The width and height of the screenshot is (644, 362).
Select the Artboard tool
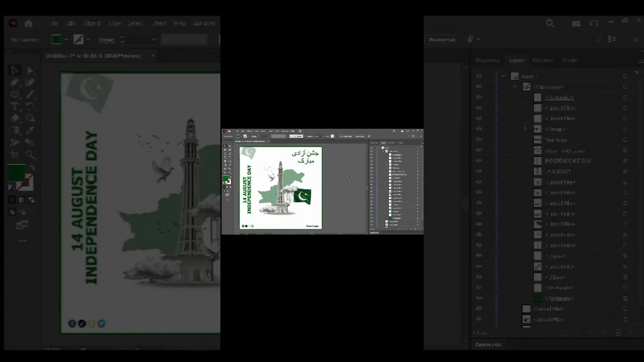tap(15, 155)
